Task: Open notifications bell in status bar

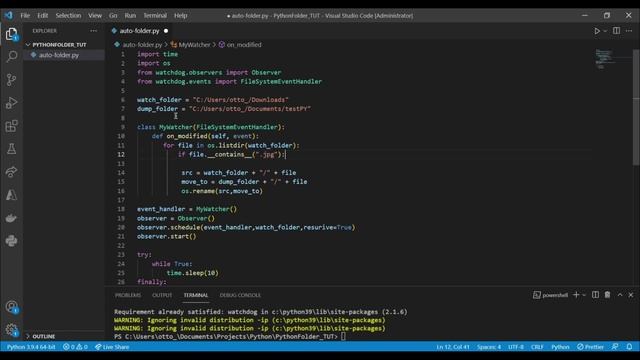Action: click(x=629, y=347)
